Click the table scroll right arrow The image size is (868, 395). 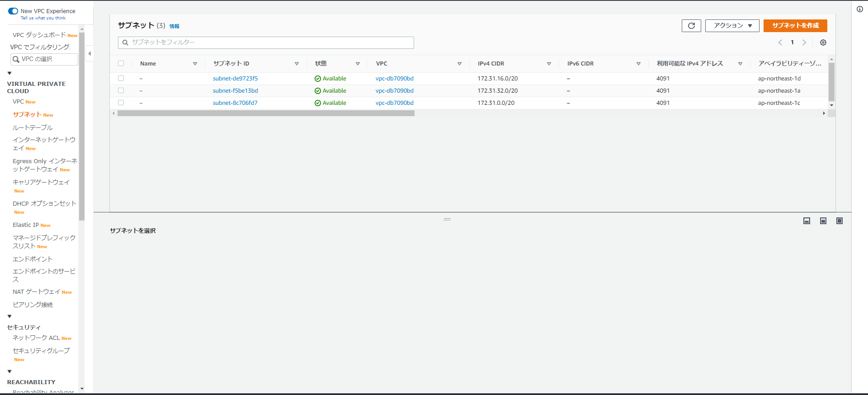coord(824,113)
